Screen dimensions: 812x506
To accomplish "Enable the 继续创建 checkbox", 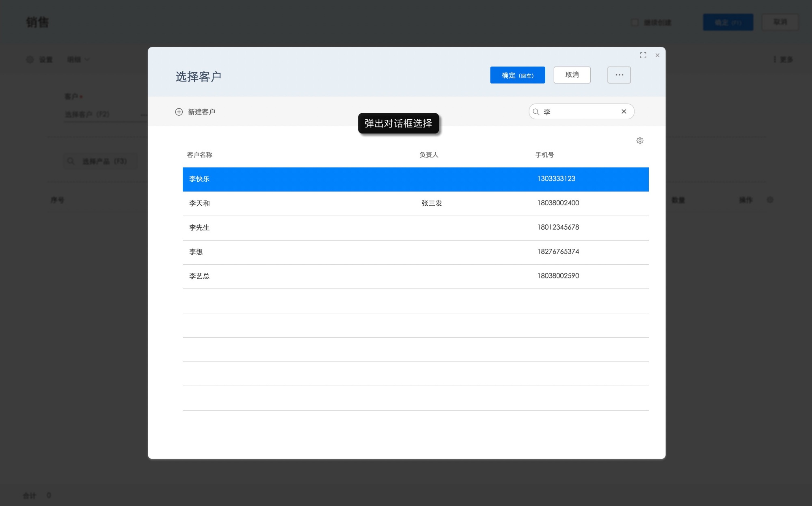I will (x=635, y=22).
